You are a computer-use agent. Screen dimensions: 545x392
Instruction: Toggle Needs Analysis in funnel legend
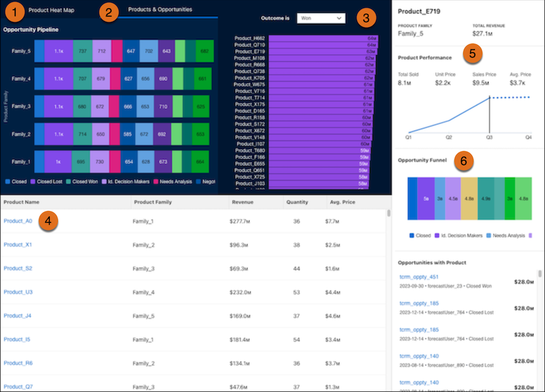(x=505, y=235)
